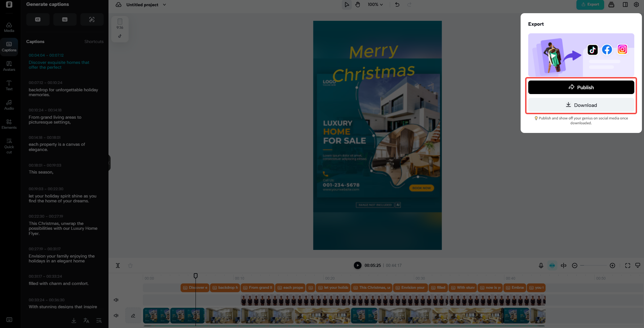Enter fullscreen preview mode

(x=628, y=266)
